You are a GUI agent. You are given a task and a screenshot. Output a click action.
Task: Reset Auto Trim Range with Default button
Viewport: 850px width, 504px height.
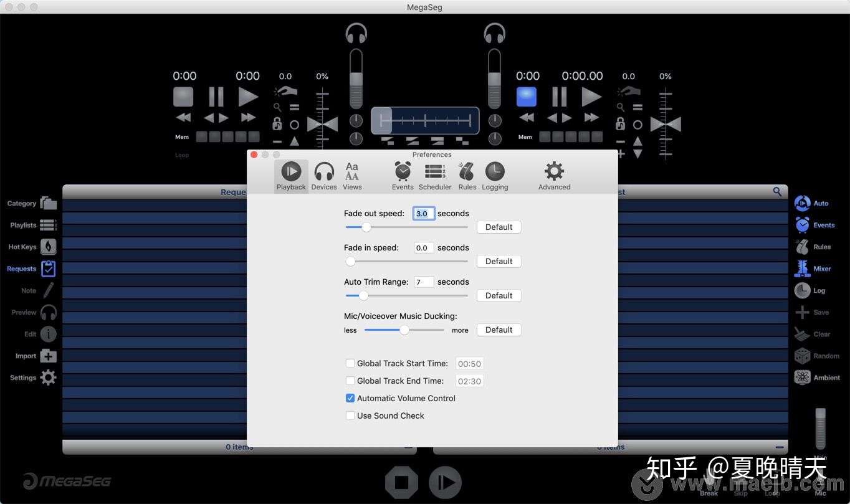499,295
